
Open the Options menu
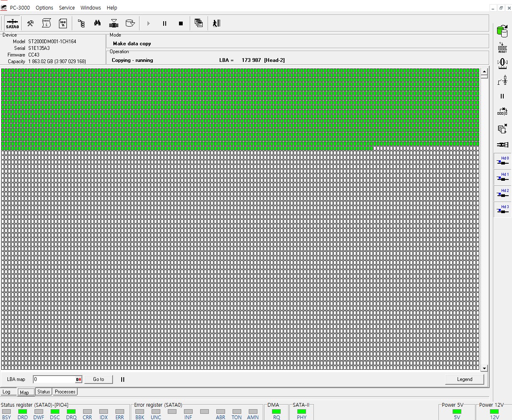pos(44,7)
